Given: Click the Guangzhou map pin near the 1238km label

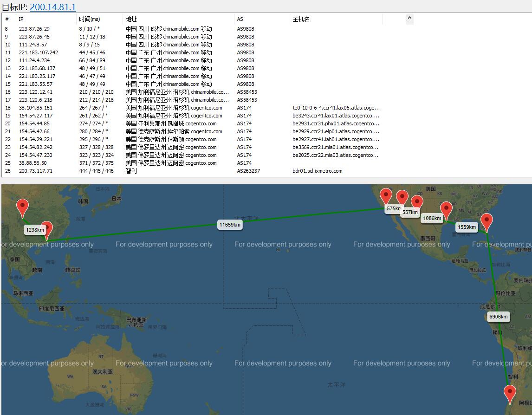Looking at the screenshot, I should (47, 231).
